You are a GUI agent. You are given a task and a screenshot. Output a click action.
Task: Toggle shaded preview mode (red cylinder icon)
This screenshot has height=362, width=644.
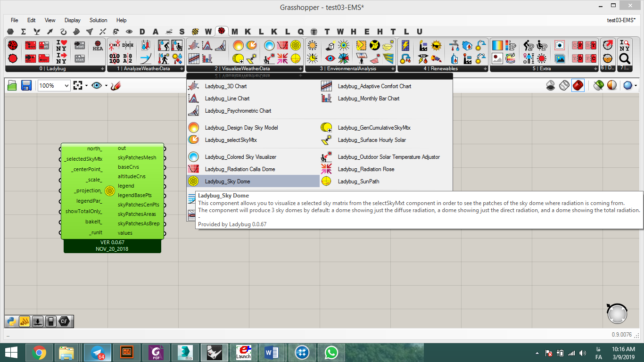[578, 86]
